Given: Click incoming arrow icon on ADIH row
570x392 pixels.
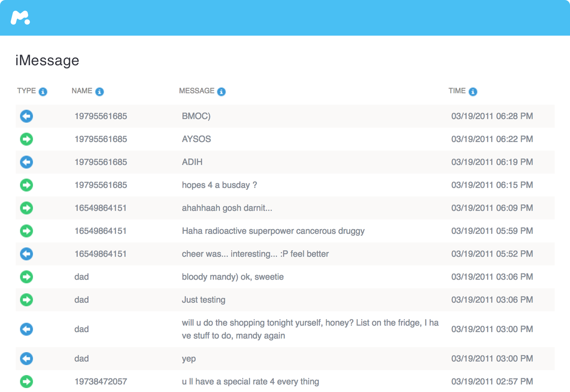Looking at the screenshot, I should [26, 162].
